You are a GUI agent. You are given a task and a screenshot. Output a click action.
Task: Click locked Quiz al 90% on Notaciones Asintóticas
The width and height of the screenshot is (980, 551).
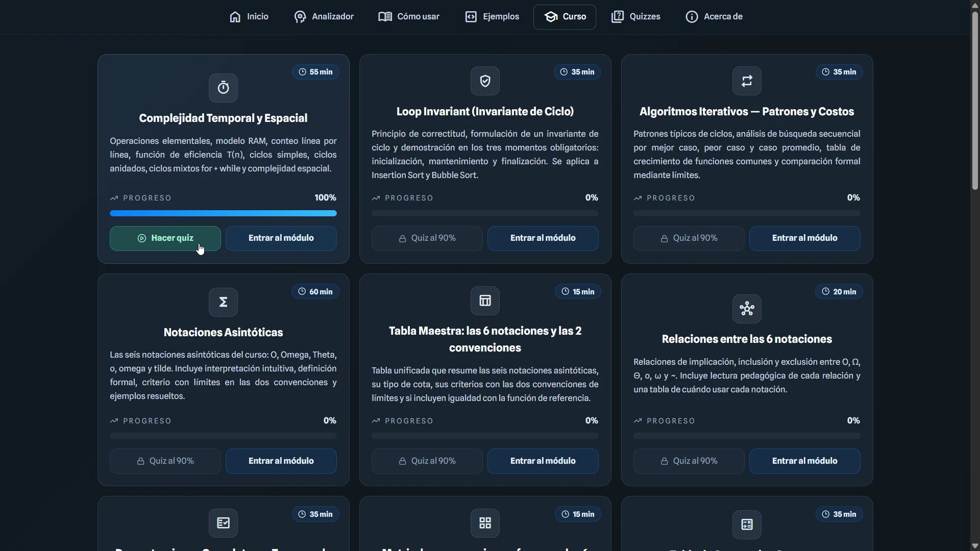(165, 461)
